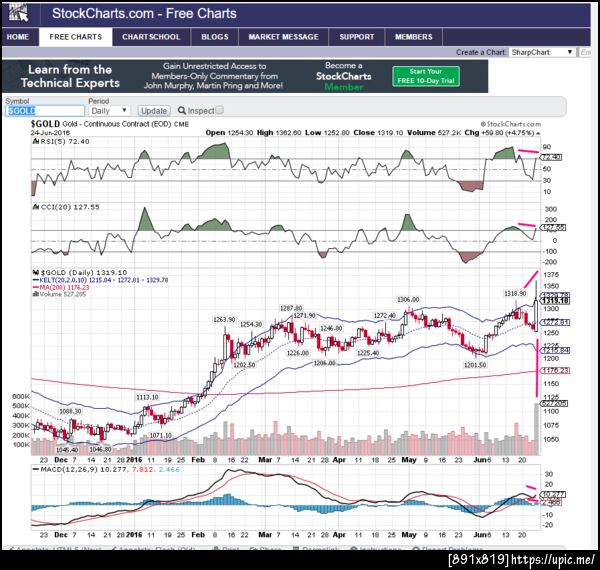Go to the HOME nav item
This screenshot has height=570, width=600.
pos(18,37)
